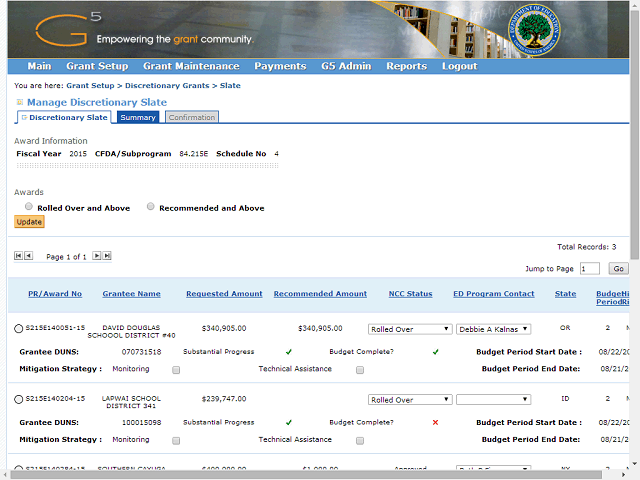Sort by NCC Status column header
Screen dimensions: 640x480
[410, 294]
